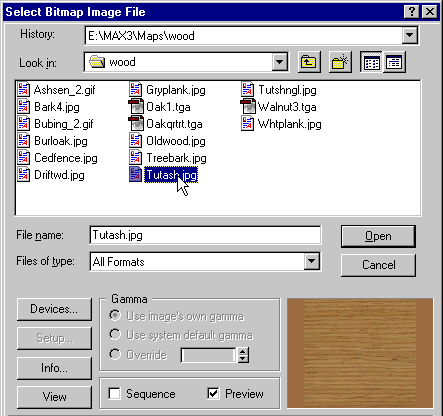Select Use system default gamma option
This screenshot has height=416, width=443.
(x=115, y=335)
